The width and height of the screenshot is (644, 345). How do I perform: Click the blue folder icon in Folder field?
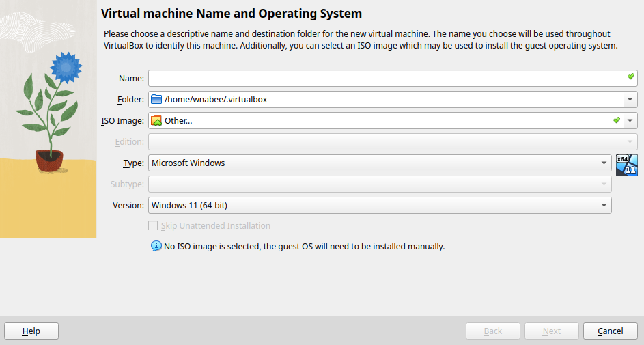156,99
